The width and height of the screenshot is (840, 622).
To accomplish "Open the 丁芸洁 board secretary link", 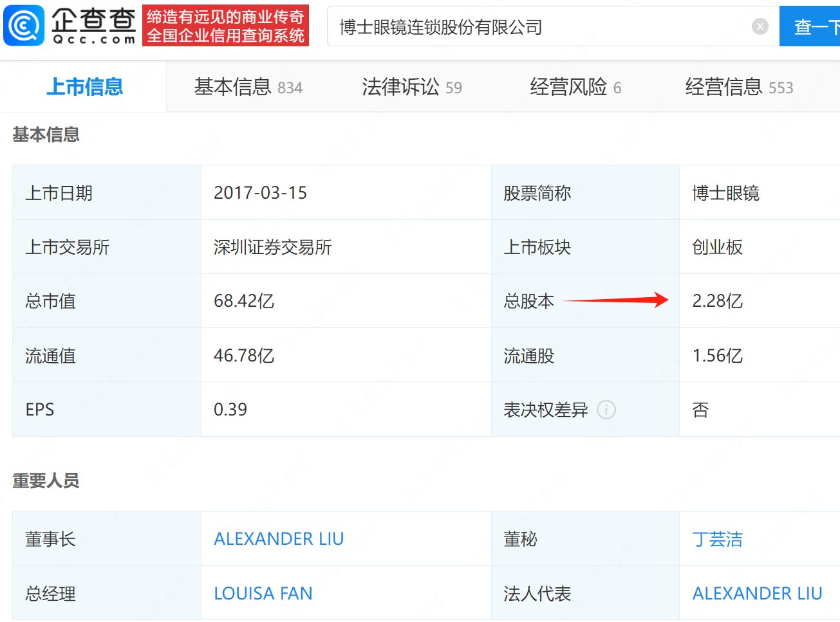I will click(x=718, y=539).
